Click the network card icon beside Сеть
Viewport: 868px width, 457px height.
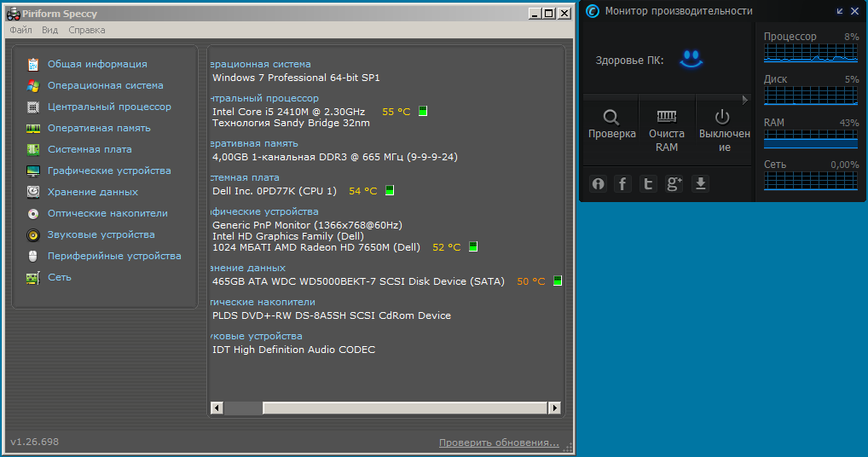tap(33, 278)
